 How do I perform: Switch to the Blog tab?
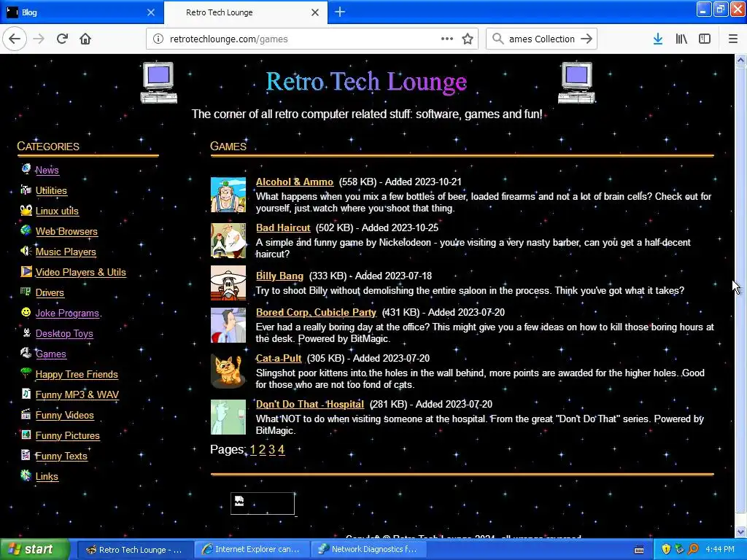point(82,12)
